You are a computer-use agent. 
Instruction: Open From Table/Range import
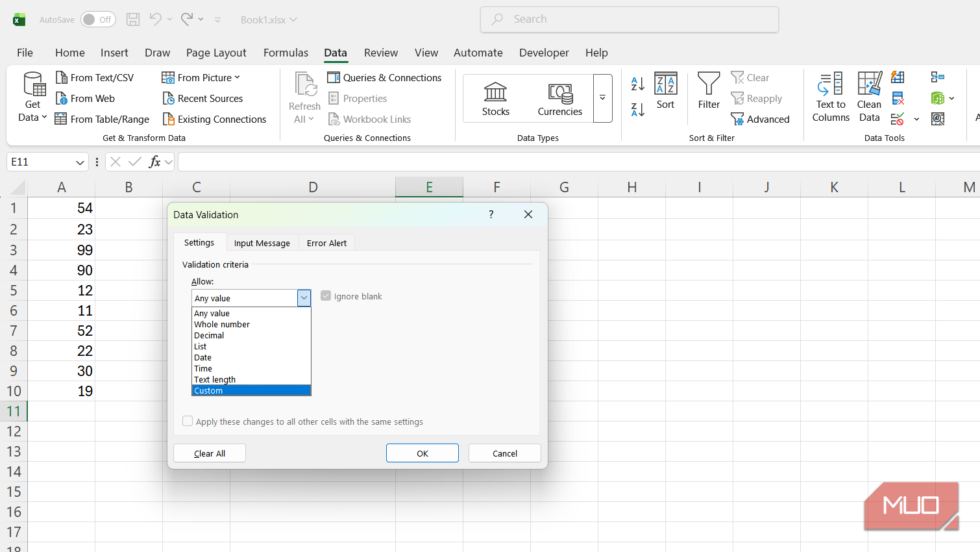(102, 119)
